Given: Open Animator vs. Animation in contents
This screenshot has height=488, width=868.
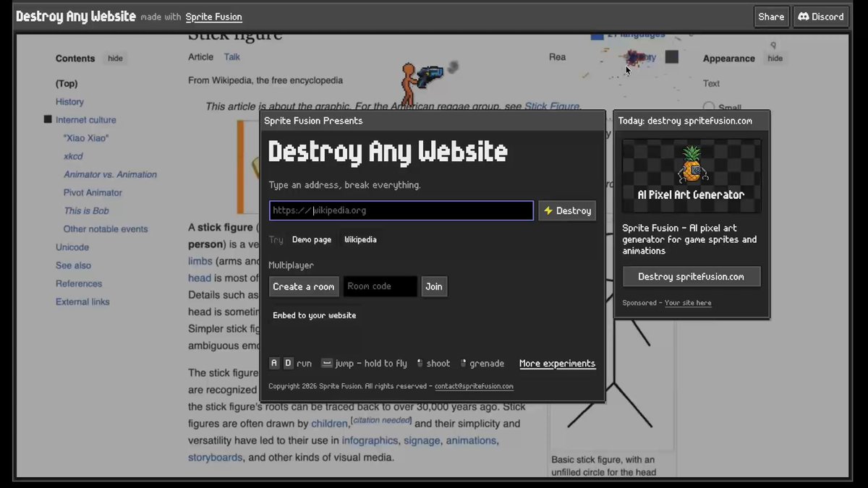Looking at the screenshot, I should point(110,174).
